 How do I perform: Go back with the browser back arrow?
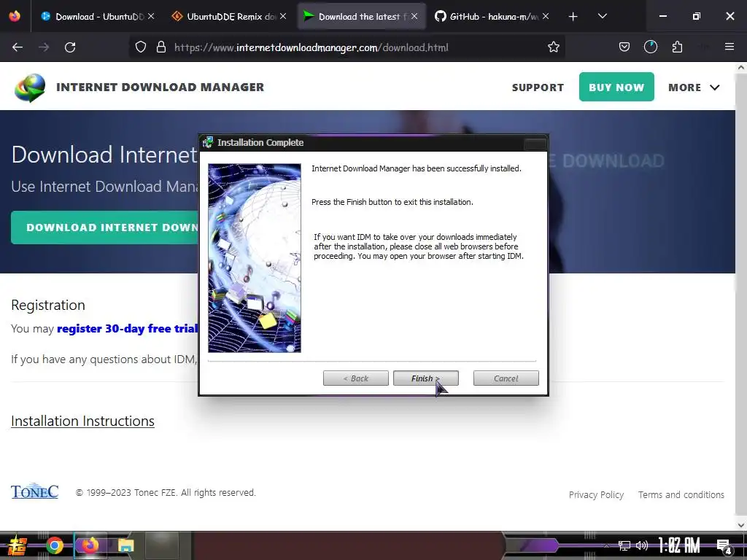[x=18, y=47]
